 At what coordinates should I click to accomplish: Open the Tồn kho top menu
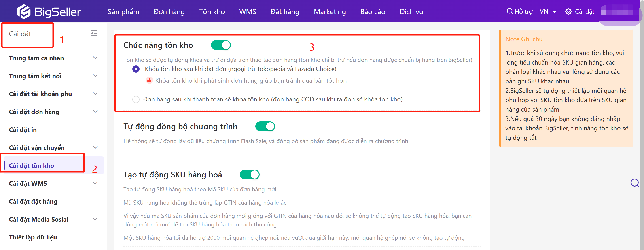pos(212,12)
